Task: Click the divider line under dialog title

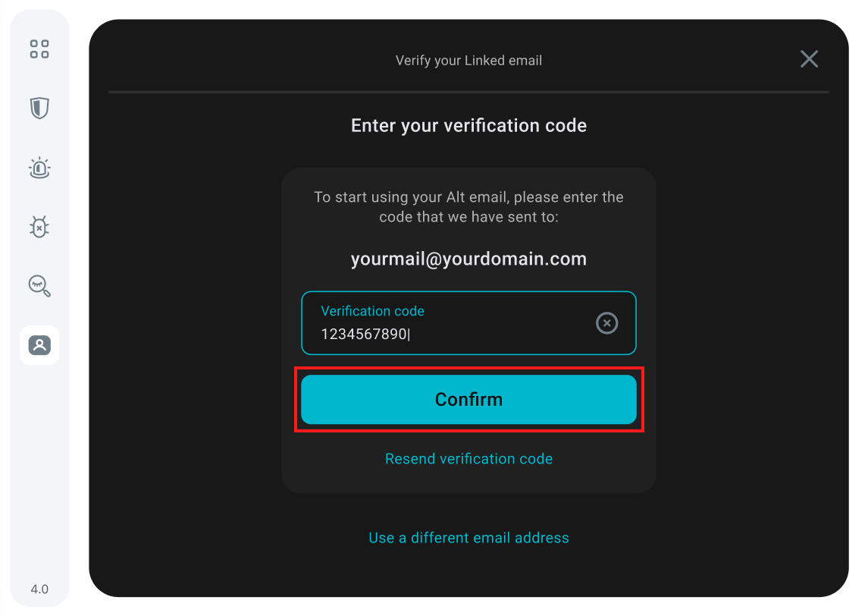Action: 468,92
